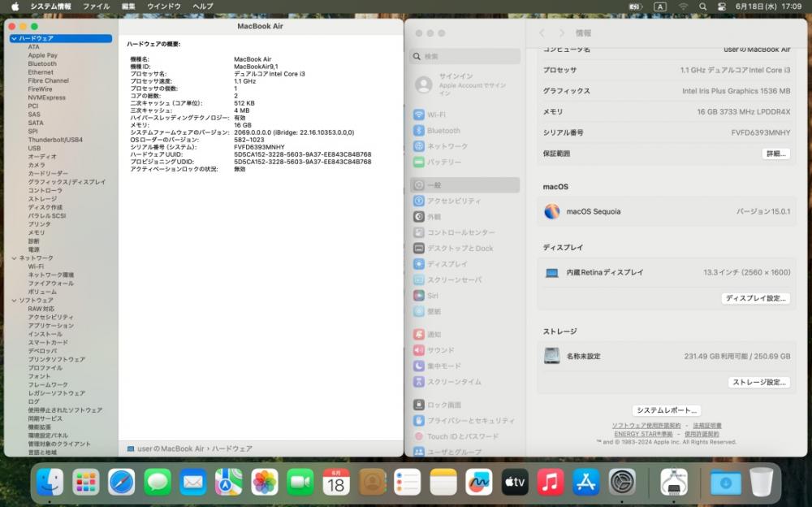This screenshot has width=812, height=507.
Task: Select Bluetooth in Settings sidebar
Action: coord(465,131)
